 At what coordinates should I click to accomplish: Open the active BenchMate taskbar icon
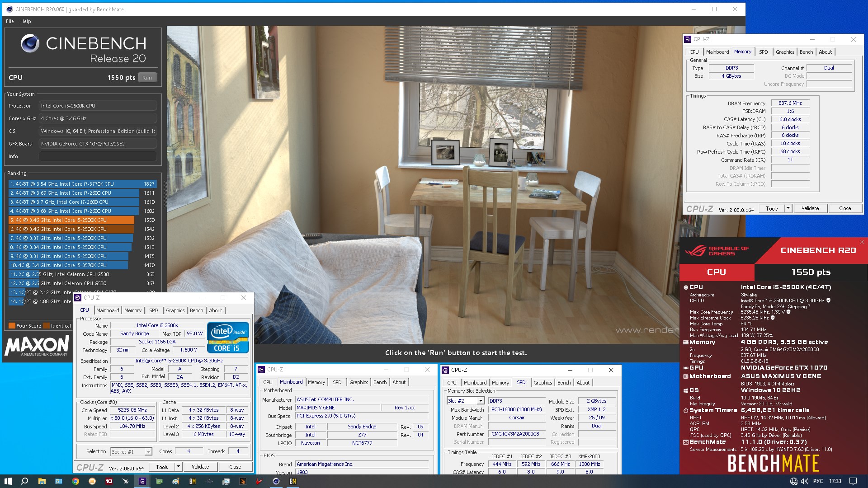tap(293, 481)
